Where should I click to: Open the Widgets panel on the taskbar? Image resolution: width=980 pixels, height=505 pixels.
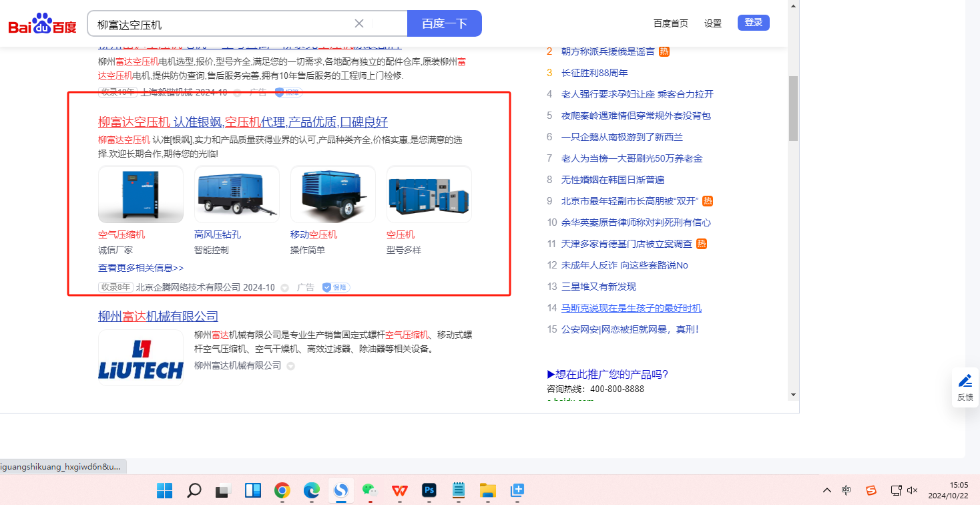pos(253,490)
